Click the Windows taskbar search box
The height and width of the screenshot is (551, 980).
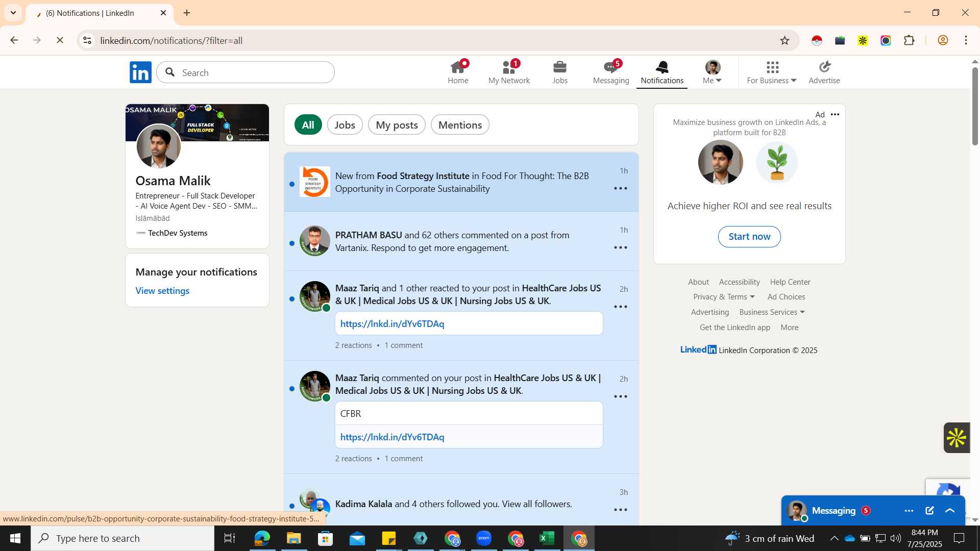(122, 538)
